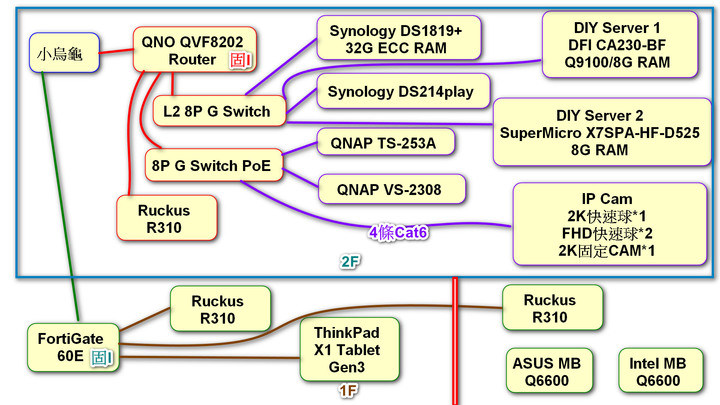Click the QNO QVF8202 Router box
720x405 pixels.
click(x=195, y=50)
